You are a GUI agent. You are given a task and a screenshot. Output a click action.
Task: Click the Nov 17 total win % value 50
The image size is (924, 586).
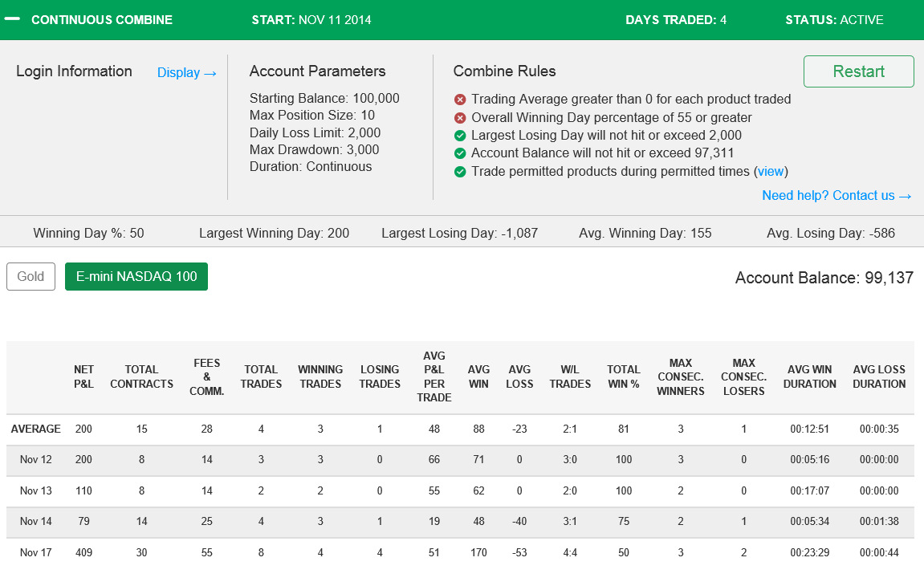pyautogui.click(x=624, y=552)
